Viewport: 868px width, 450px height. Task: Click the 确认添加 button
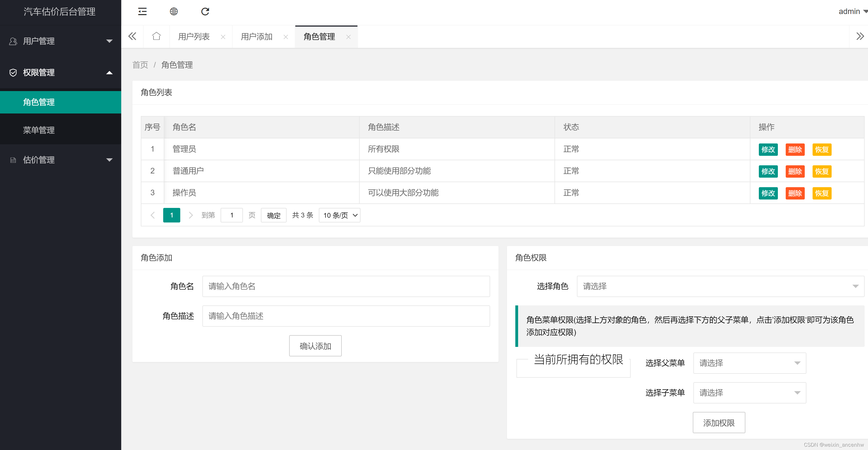coord(315,346)
